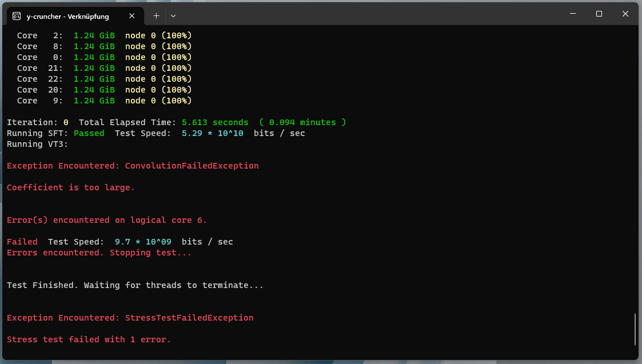Open a new tab with the plus button

coord(156,16)
